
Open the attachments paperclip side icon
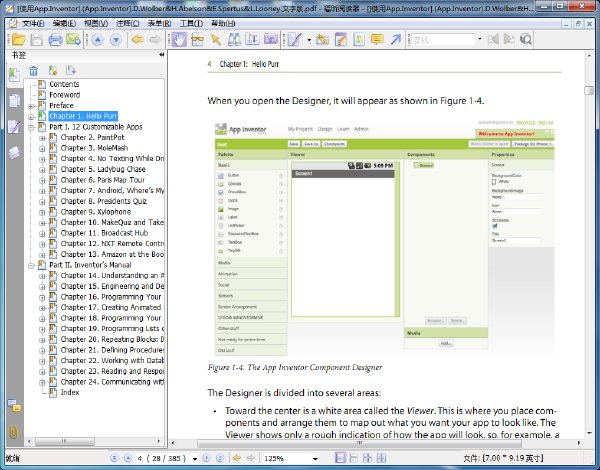click(x=14, y=432)
